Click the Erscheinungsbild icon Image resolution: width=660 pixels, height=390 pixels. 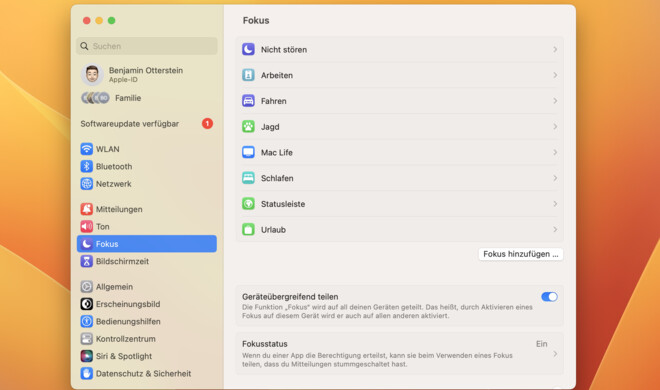[x=87, y=304]
